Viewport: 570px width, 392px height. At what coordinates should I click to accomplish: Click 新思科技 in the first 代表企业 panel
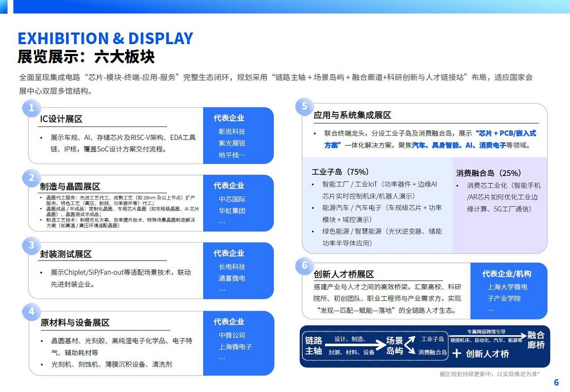tap(232, 132)
